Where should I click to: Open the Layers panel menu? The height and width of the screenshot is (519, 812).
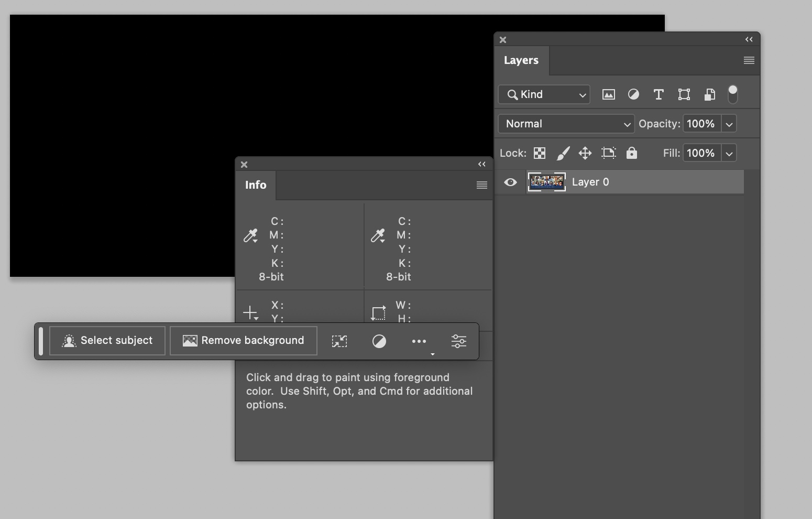tap(748, 60)
